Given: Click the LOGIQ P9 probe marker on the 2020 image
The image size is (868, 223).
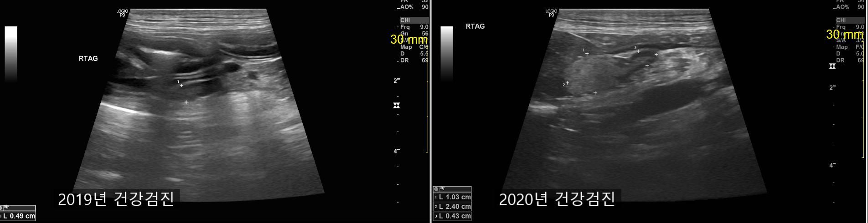Looking at the screenshot, I should (551, 13).
